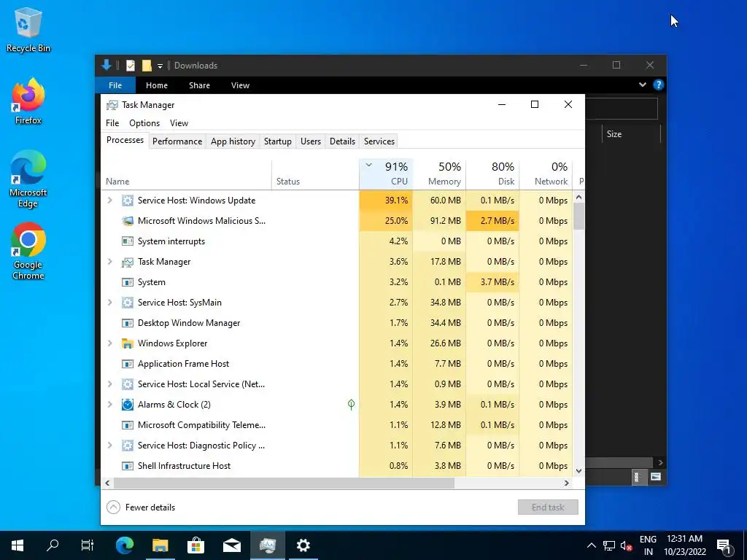747x560 pixels.
Task: Switch to the Services tab
Action: [379, 141]
